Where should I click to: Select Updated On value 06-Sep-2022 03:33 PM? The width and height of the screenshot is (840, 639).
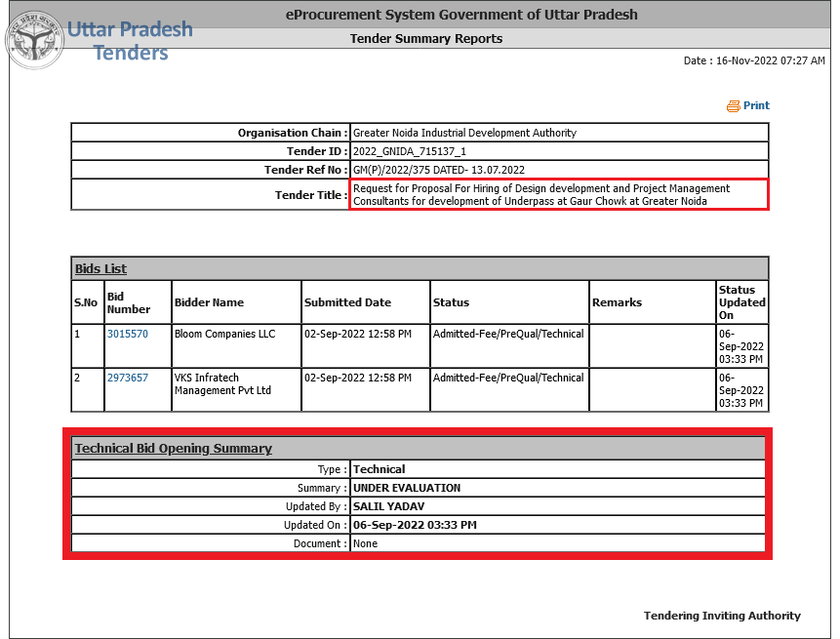415,525
